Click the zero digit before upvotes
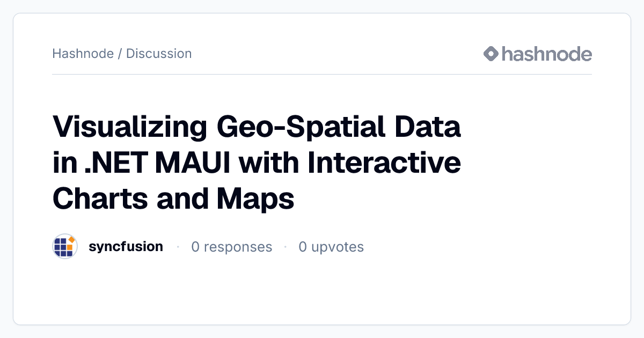Viewport: 644px width, 338px height. tap(303, 247)
